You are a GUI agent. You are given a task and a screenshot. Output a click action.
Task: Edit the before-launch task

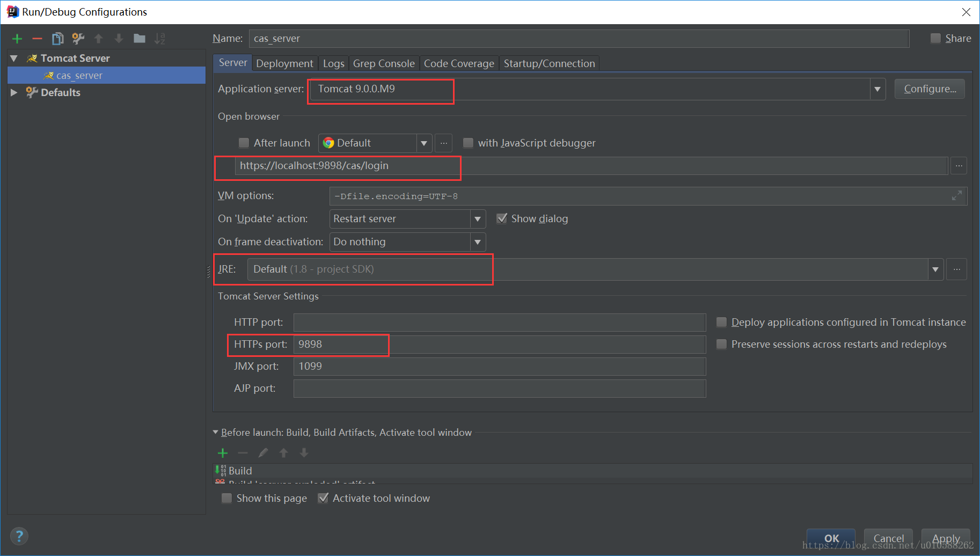(x=263, y=453)
